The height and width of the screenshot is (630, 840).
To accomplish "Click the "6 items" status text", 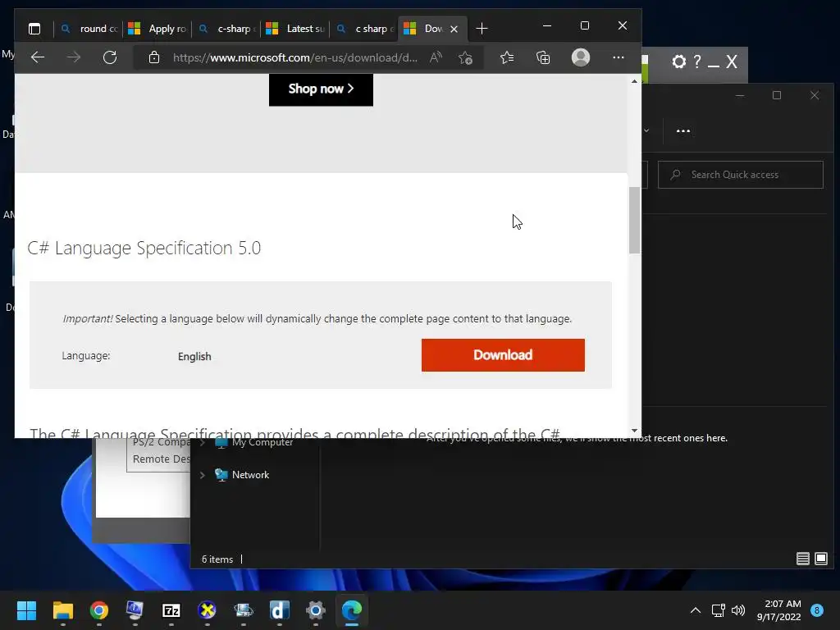I will 217,559.
